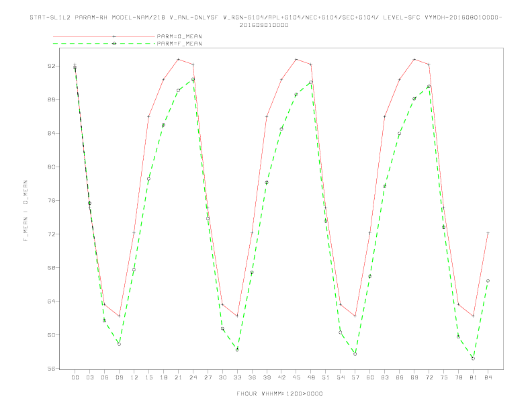The width and height of the screenshot is (532, 411).
Task: Click the x-axis tick label 30
Action: click(x=222, y=377)
